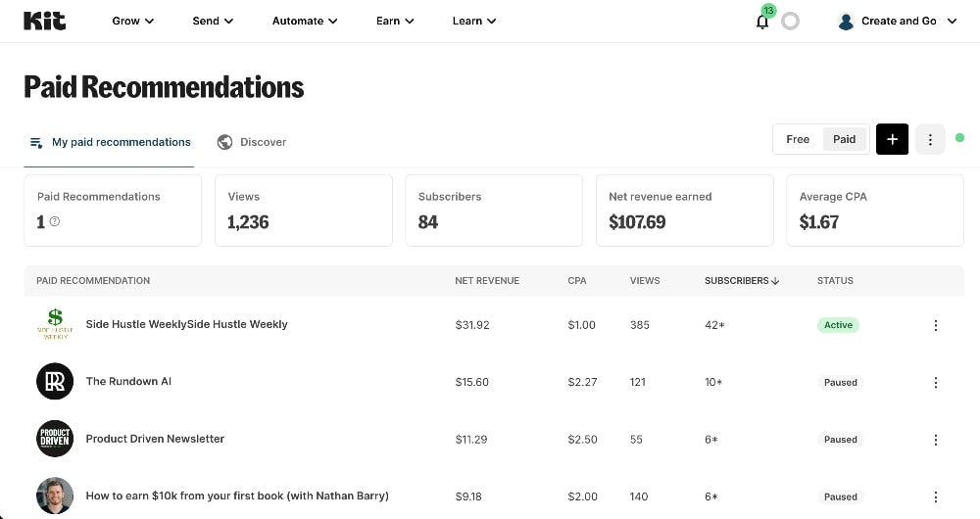Click the $11.29 net revenue value

coord(471,440)
